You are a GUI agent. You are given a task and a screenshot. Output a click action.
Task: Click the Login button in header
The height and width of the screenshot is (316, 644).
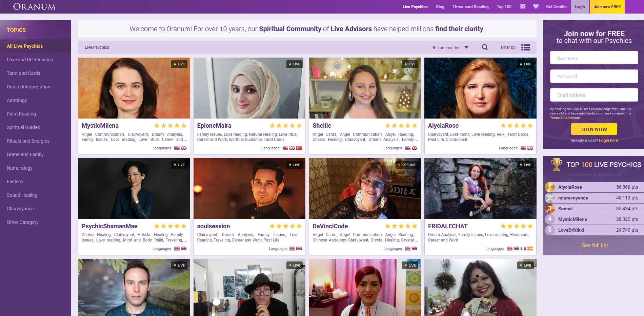click(580, 7)
